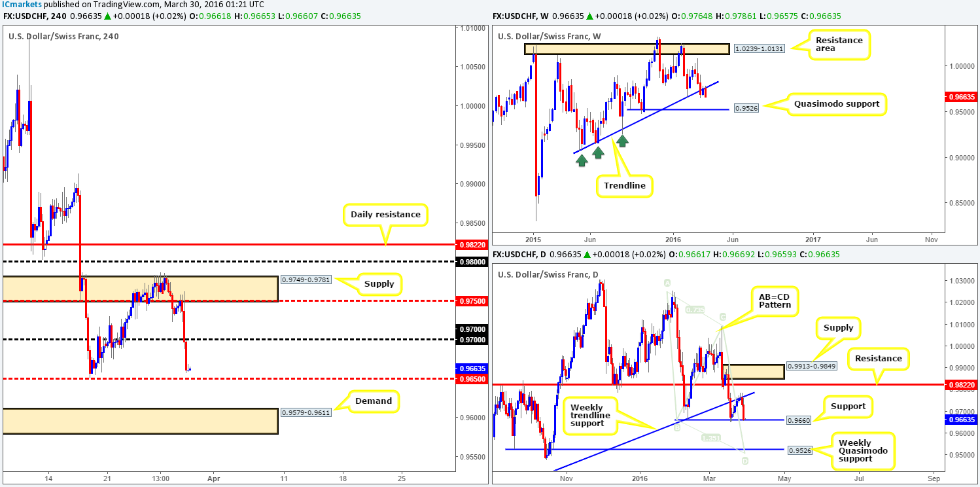This screenshot has width=980, height=487.
Task: Click the black 0.98000 price tag
Action: pos(471,261)
